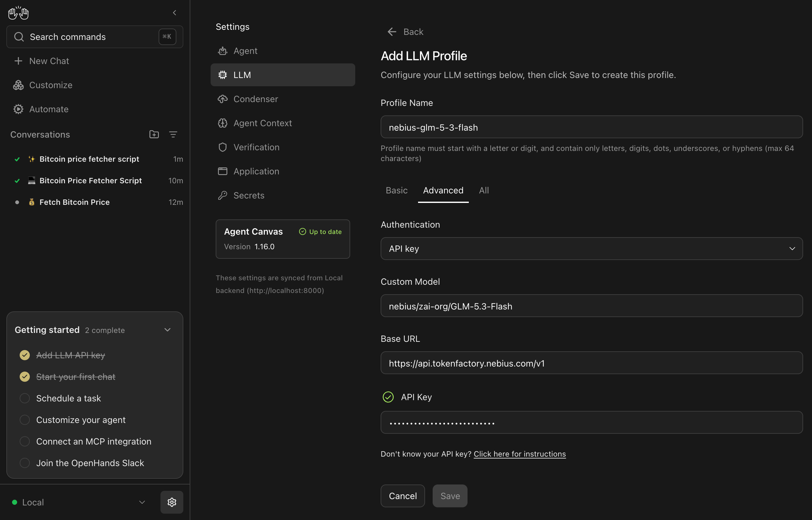Image resolution: width=812 pixels, height=520 pixels.
Task: Open the Authentication API key dropdown
Action: (592, 249)
